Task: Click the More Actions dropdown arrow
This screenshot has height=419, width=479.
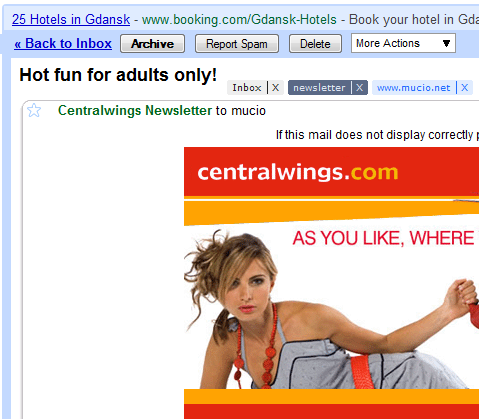Action: click(x=446, y=43)
